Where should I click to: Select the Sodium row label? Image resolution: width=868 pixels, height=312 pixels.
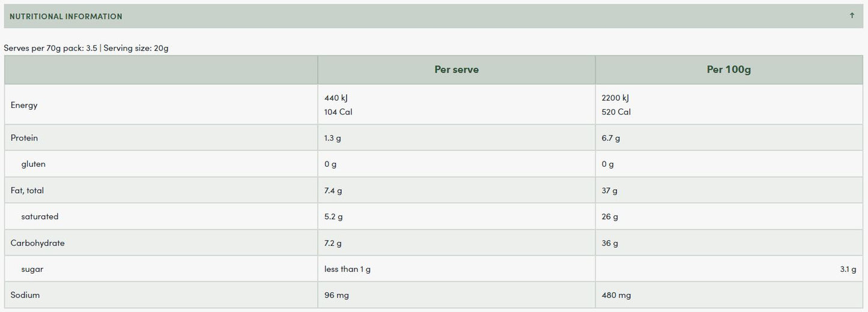point(25,295)
